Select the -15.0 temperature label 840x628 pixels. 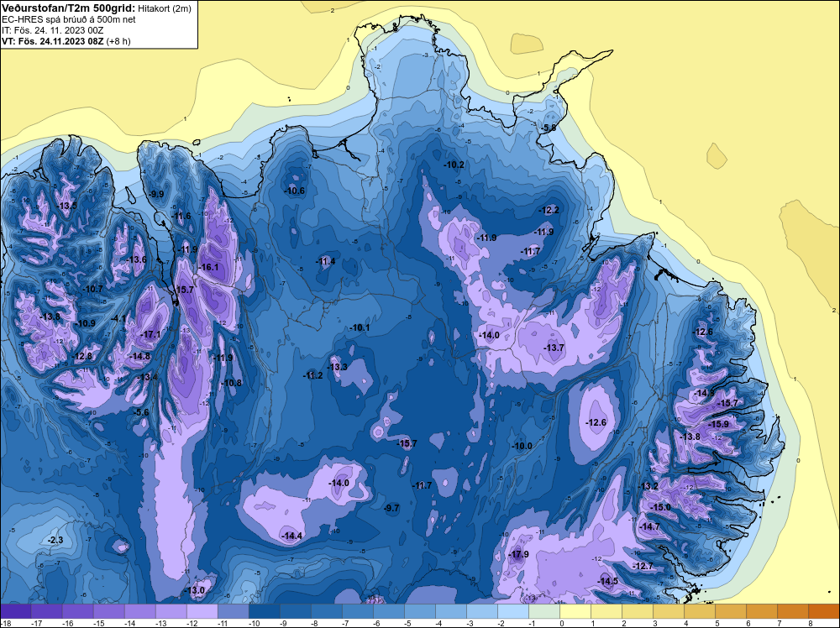(x=661, y=507)
